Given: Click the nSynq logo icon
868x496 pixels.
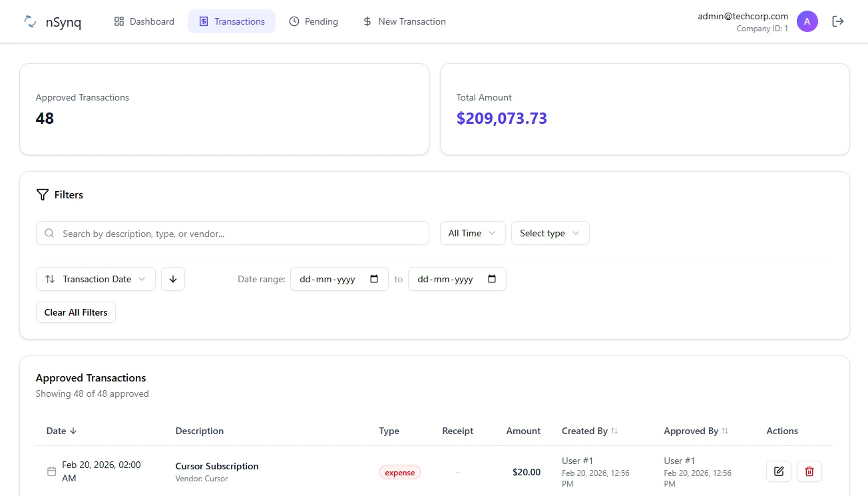Looking at the screenshot, I should point(29,21).
